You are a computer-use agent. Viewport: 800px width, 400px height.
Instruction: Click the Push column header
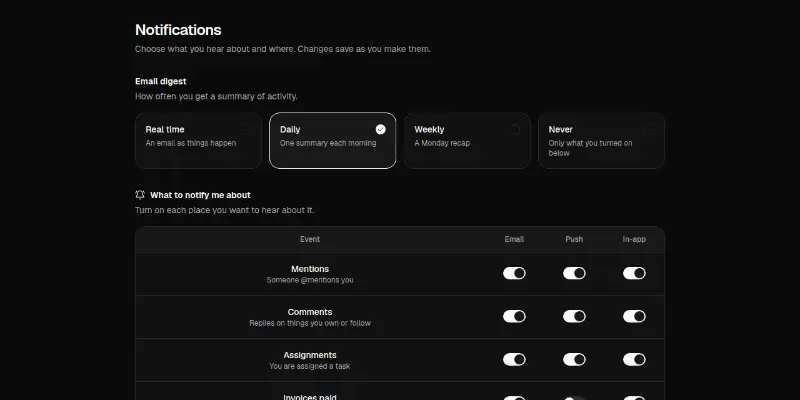[x=574, y=239]
